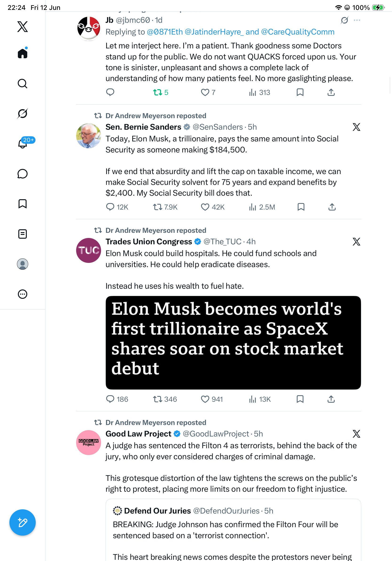The width and height of the screenshot is (392, 561).
Task: Open the More circle menu in sidebar
Action: point(23,294)
